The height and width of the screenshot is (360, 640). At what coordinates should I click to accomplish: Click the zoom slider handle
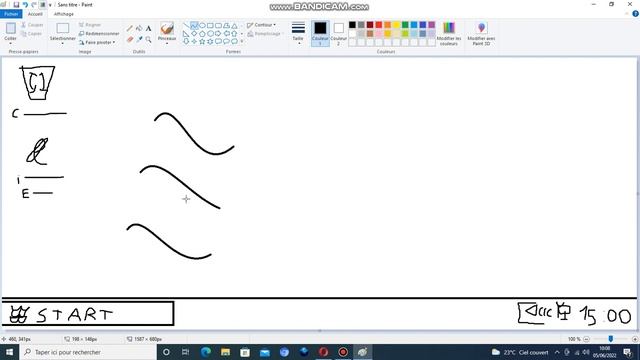pos(611,339)
